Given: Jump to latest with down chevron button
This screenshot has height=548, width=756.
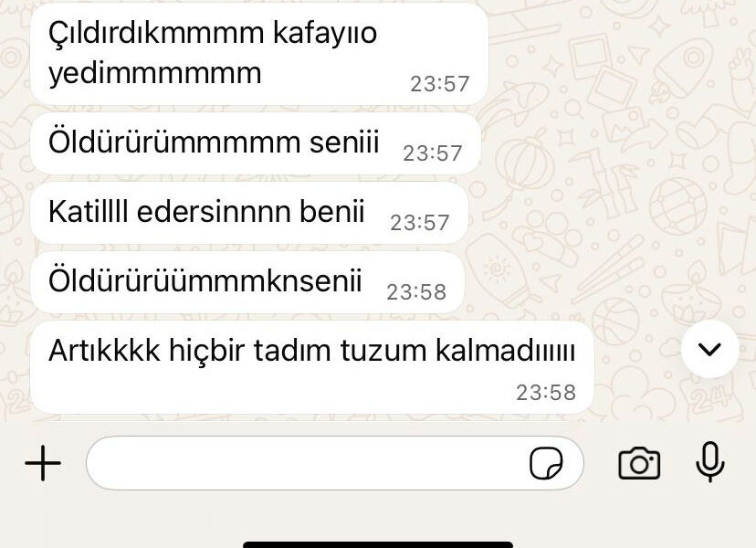Looking at the screenshot, I should (x=709, y=349).
